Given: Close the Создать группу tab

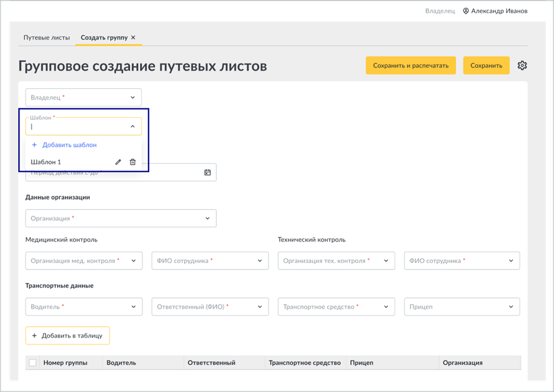Looking at the screenshot, I should (133, 37).
